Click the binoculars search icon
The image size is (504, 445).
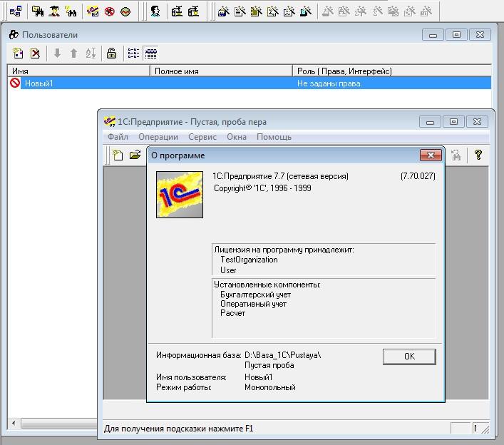(456, 155)
